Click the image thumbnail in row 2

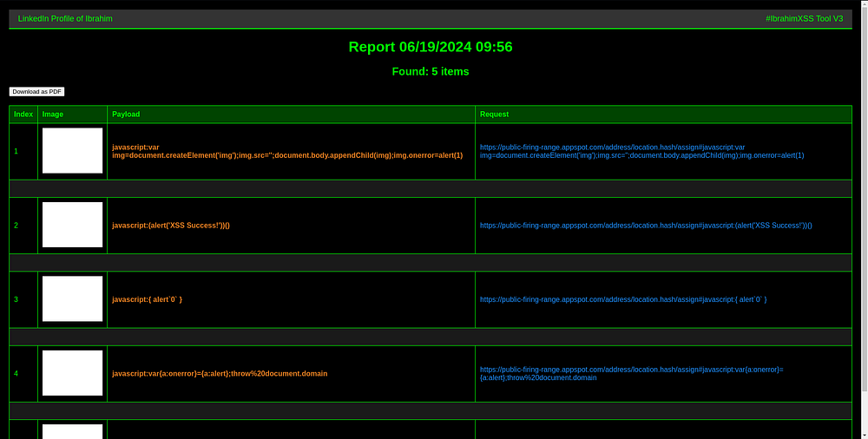(x=73, y=225)
